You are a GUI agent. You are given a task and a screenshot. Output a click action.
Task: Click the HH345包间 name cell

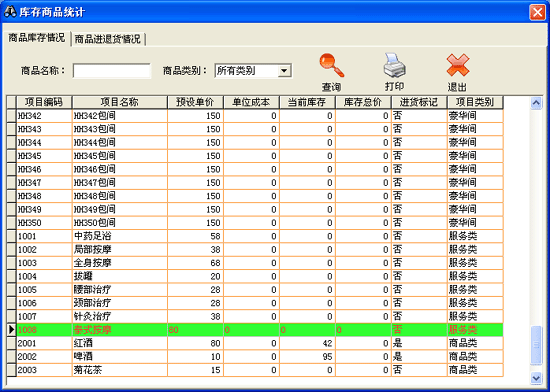pos(120,156)
